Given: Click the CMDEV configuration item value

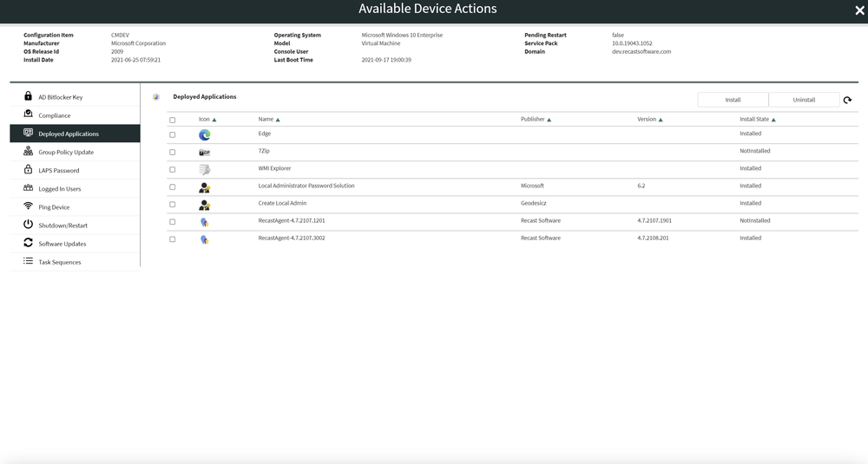Looking at the screenshot, I should pyautogui.click(x=120, y=35).
